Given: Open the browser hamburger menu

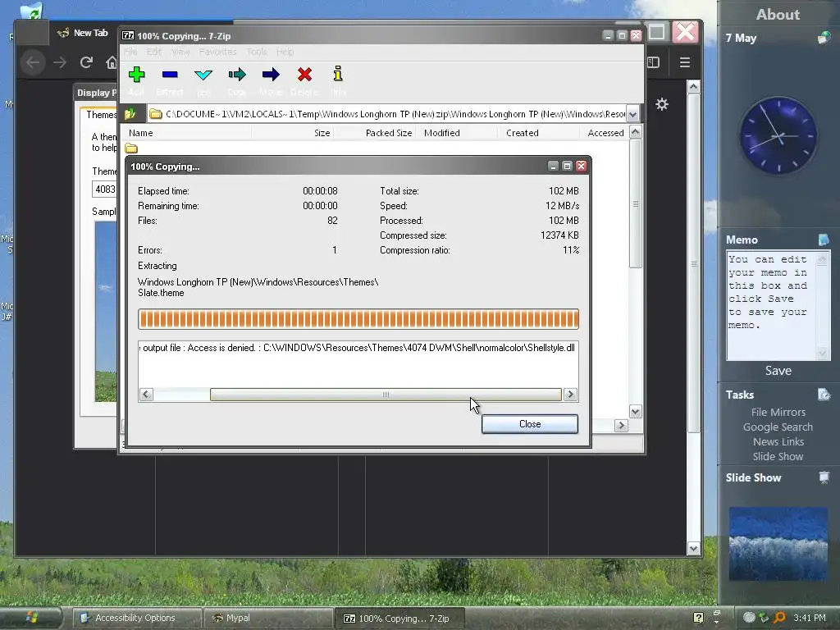Looking at the screenshot, I should pyautogui.click(x=685, y=62).
